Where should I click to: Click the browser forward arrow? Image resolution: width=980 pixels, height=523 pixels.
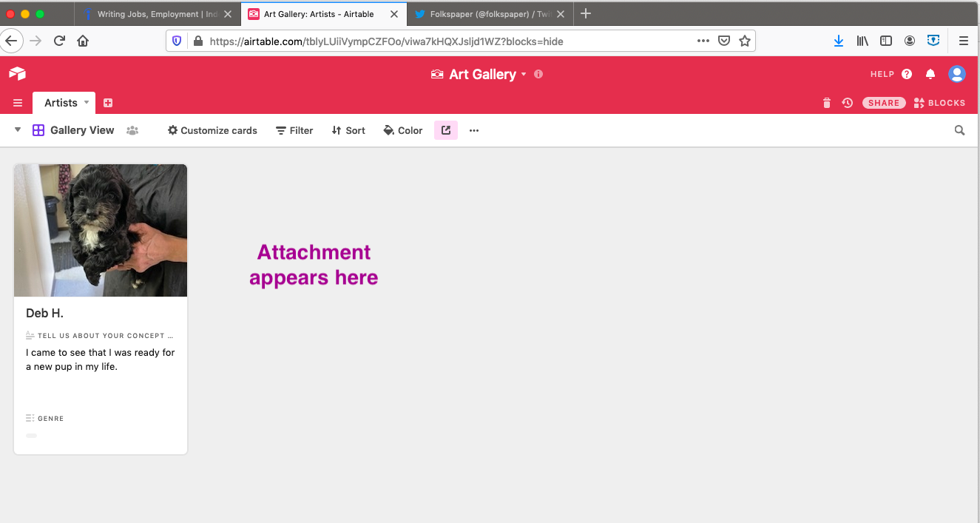(x=36, y=41)
